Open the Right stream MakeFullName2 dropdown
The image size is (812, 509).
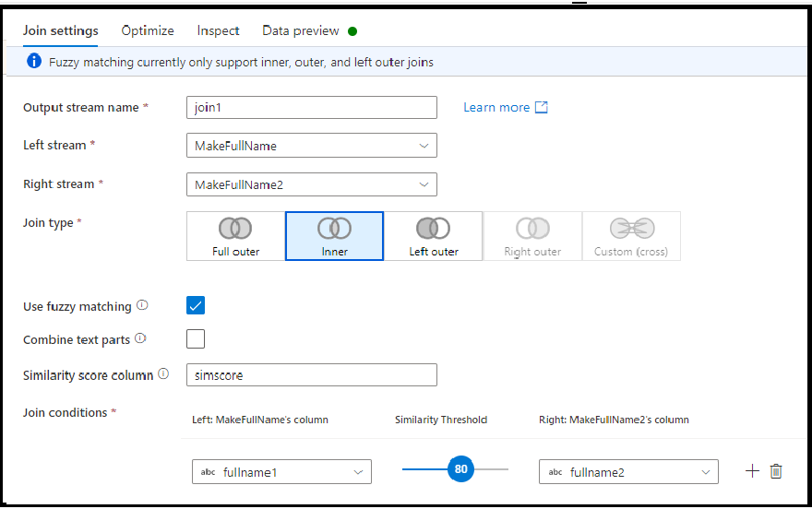pyautogui.click(x=312, y=184)
